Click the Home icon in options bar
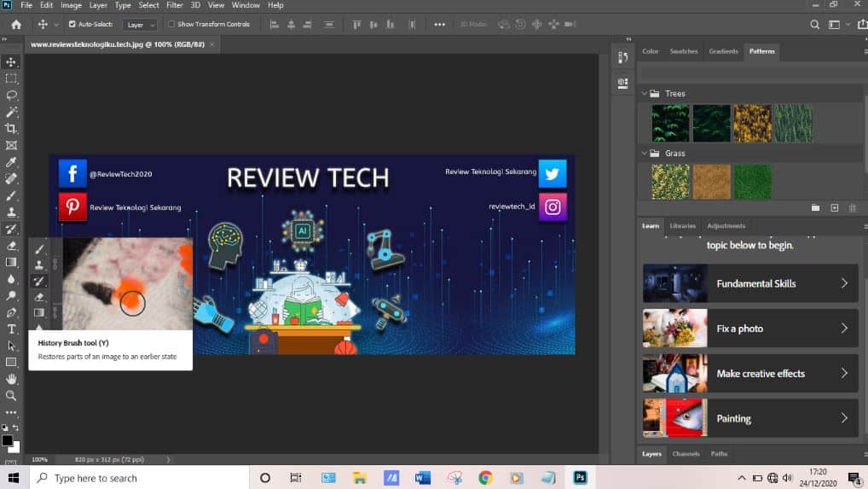Screen dimensions: 868x489 pyautogui.click(x=15, y=24)
